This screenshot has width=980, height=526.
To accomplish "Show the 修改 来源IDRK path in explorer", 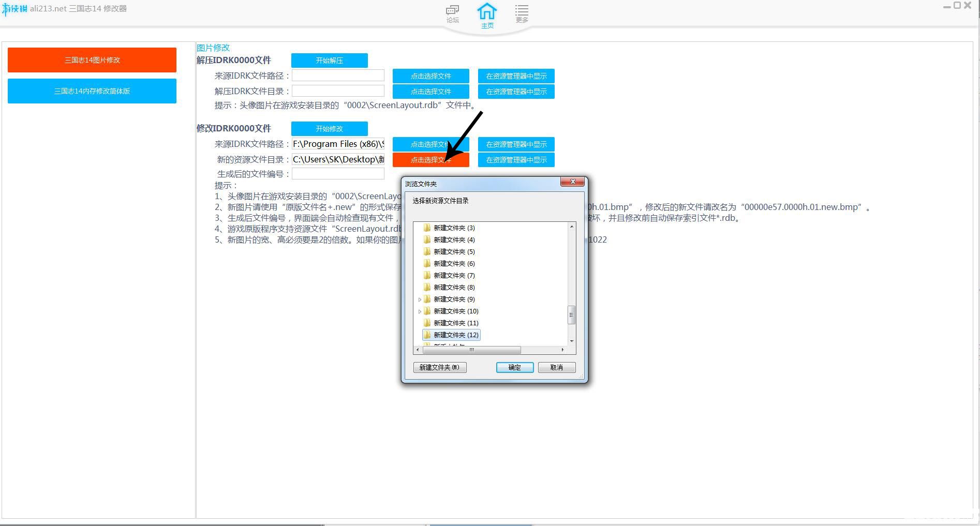I will (x=516, y=144).
